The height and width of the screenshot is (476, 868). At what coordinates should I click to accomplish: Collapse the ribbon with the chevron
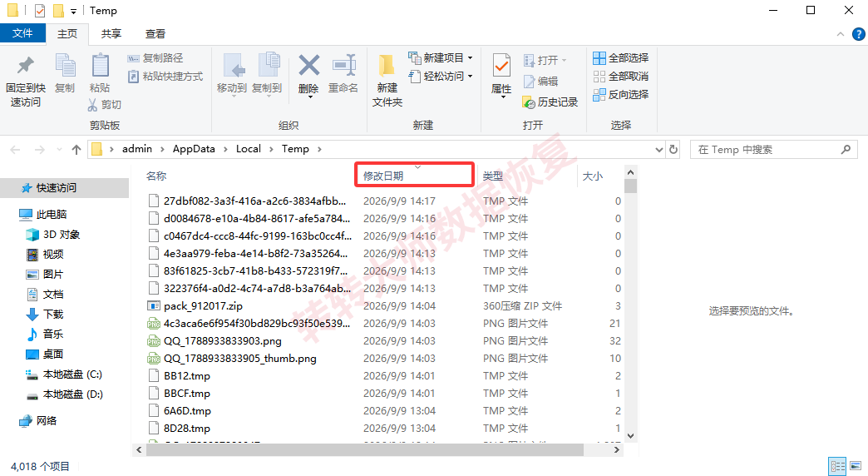(x=841, y=34)
